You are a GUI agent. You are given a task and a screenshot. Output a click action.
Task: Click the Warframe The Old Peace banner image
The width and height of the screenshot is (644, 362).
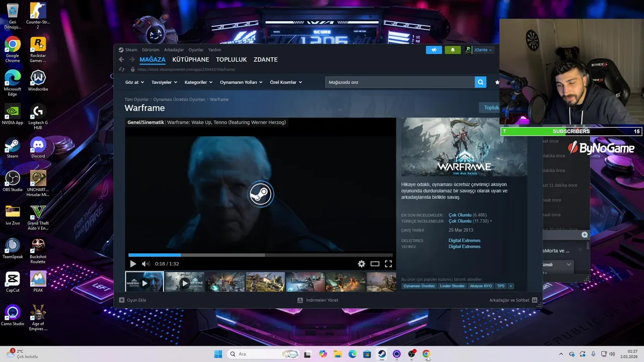464,147
